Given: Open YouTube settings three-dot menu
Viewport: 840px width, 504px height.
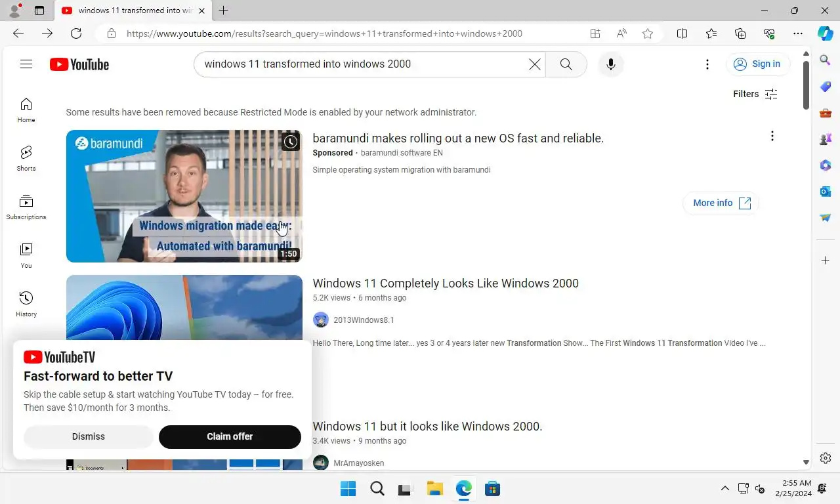Looking at the screenshot, I should click(x=707, y=64).
